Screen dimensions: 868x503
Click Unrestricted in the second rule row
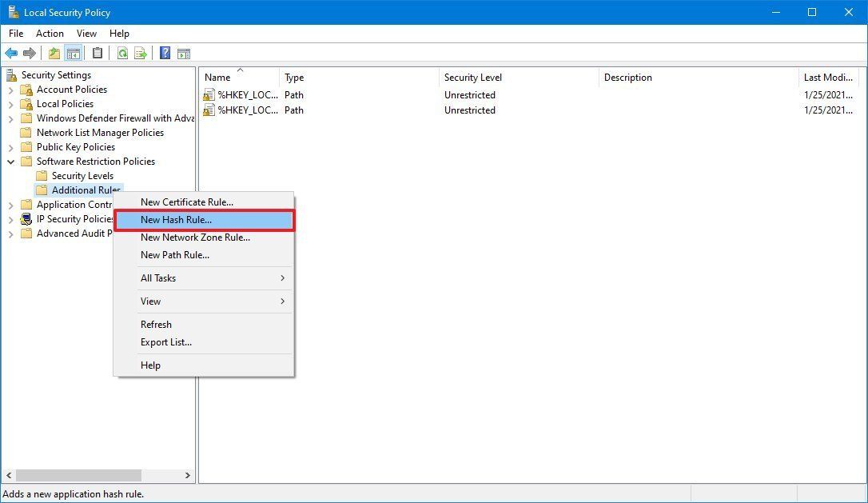tap(469, 110)
